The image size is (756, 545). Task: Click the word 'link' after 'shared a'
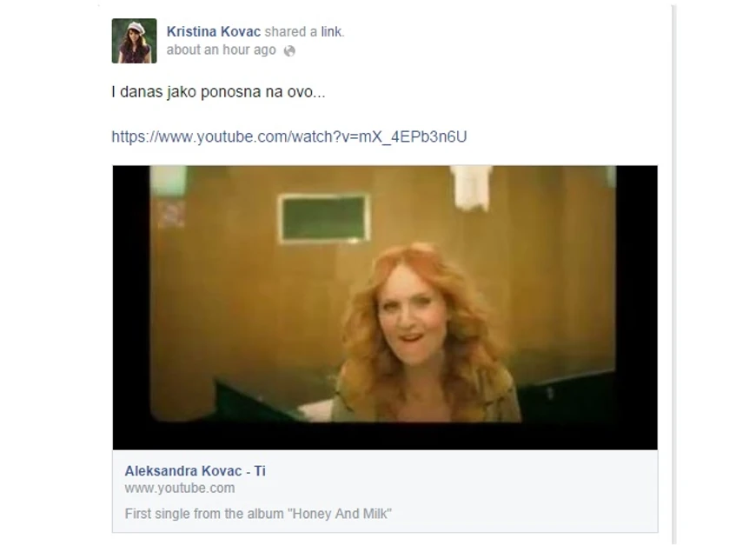331,32
